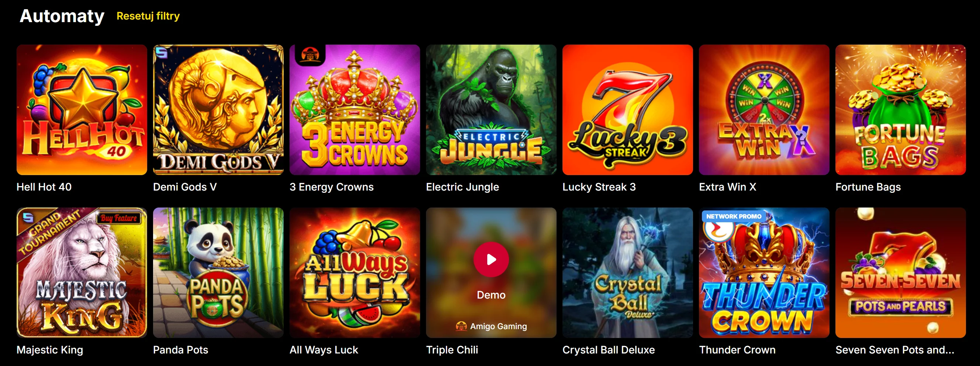Open the Extra Win X wheel thumbnail
This screenshot has width=980, height=366.
pyautogui.click(x=764, y=110)
